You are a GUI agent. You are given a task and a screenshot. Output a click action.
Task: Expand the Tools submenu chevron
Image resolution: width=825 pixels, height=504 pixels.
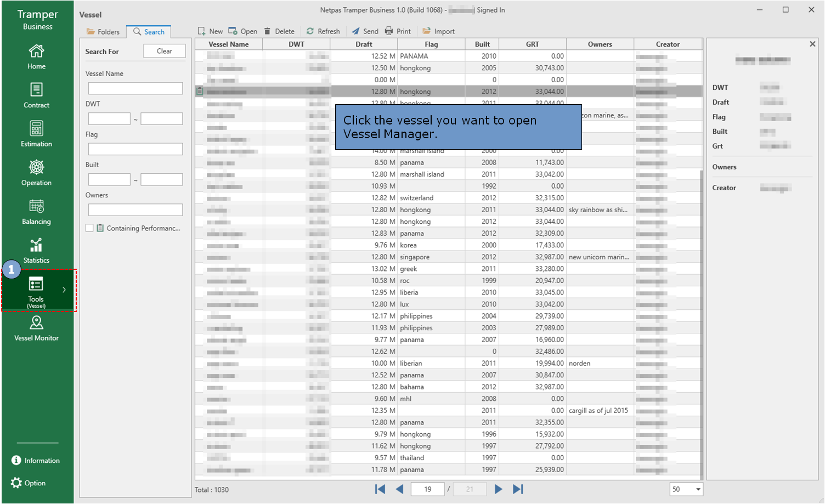pyautogui.click(x=64, y=290)
